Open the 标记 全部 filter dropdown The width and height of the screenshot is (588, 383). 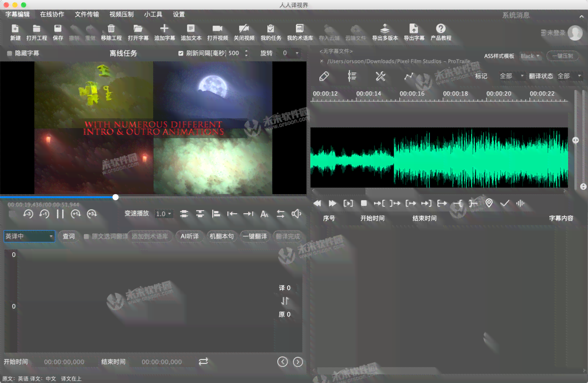coord(512,76)
